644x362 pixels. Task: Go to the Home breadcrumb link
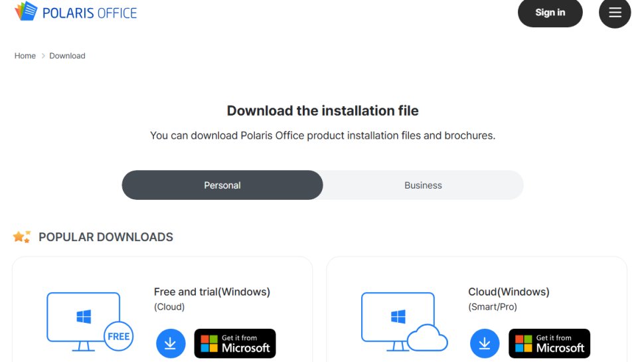click(x=25, y=56)
